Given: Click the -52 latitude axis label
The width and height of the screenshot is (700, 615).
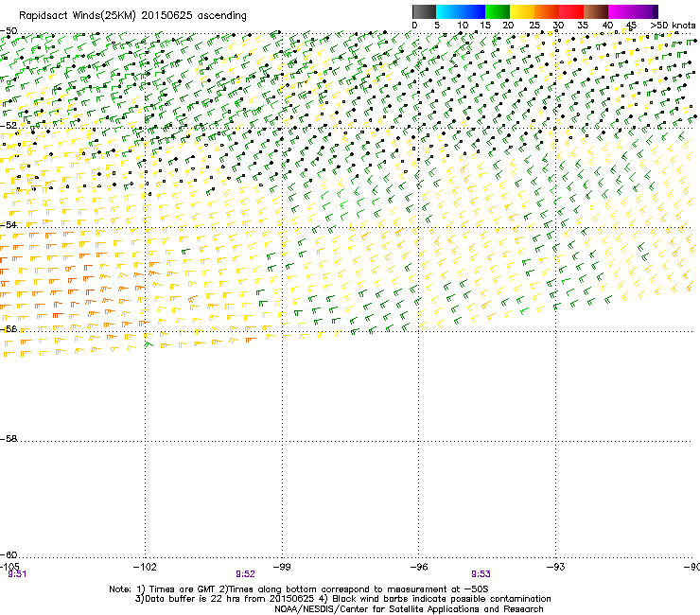Looking at the screenshot, I should pos(9,126).
